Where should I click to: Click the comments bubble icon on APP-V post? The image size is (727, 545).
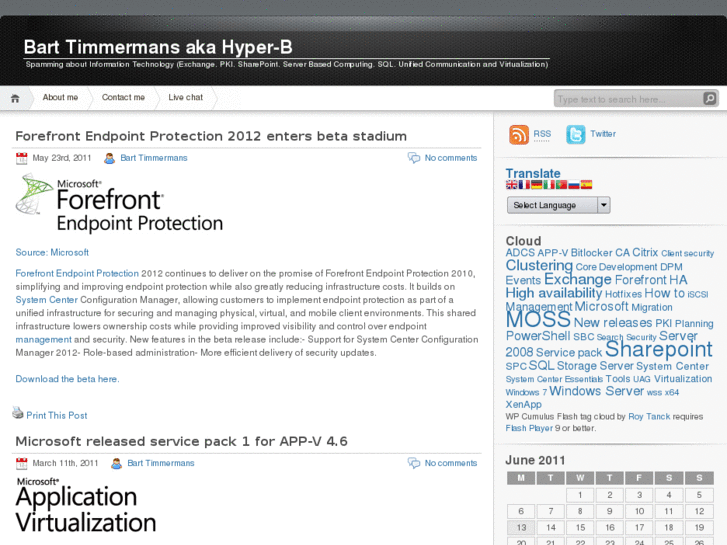[x=414, y=463]
